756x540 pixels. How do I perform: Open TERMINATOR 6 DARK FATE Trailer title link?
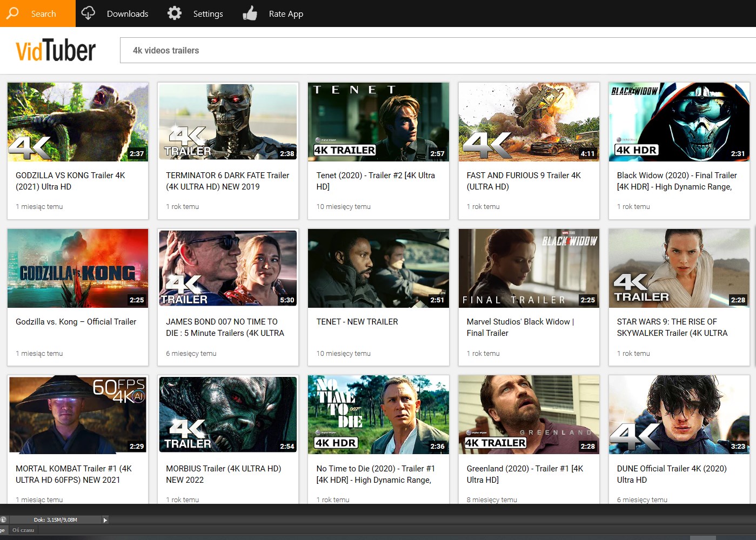coord(227,181)
